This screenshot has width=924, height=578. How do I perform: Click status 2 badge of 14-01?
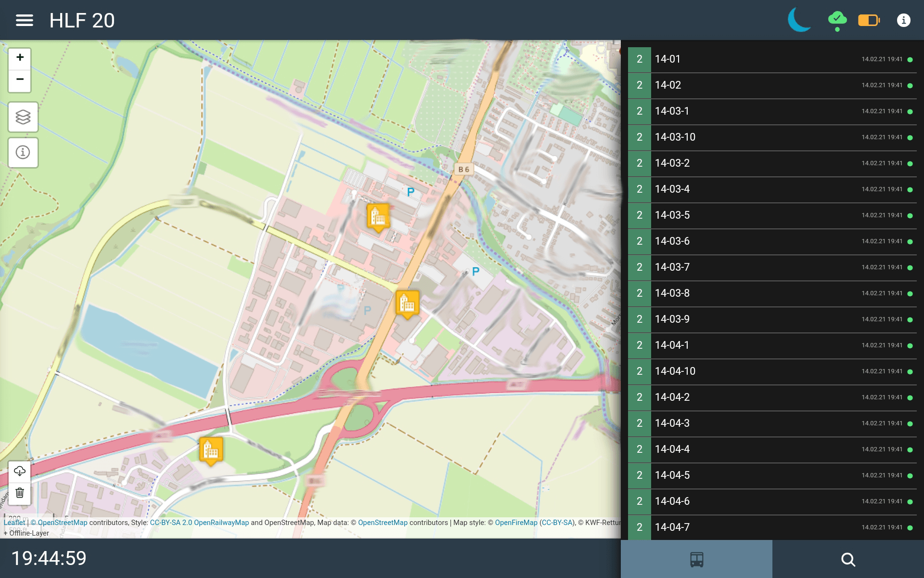point(639,59)
